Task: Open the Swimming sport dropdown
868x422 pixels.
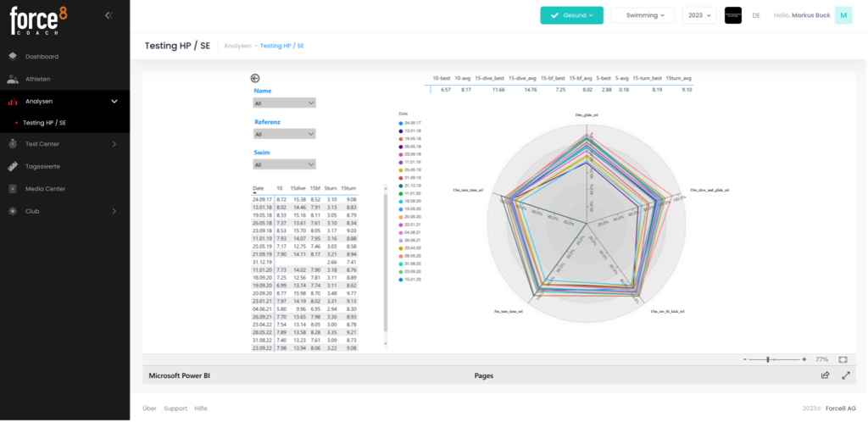Action: point(643,15)
